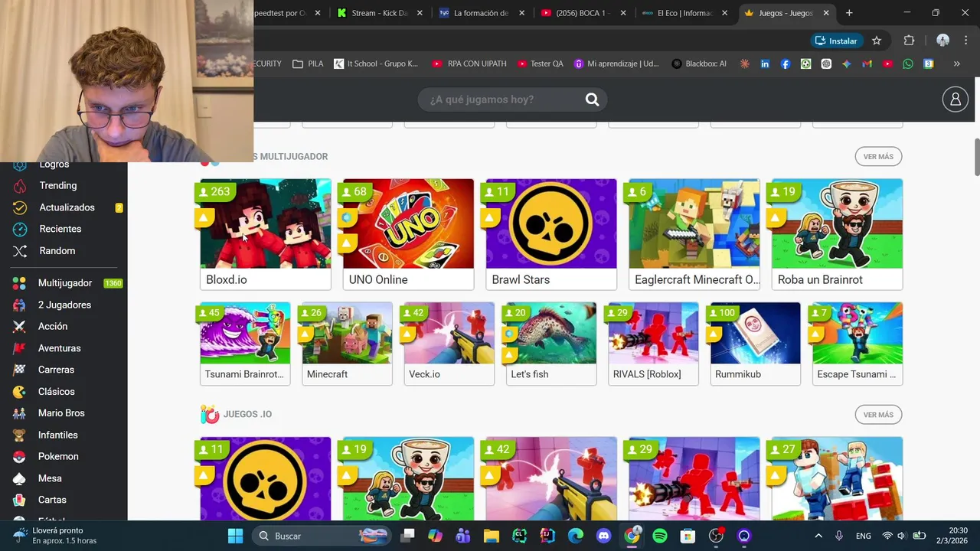
Task: Open Clásicos category
Action: [57, 392]
